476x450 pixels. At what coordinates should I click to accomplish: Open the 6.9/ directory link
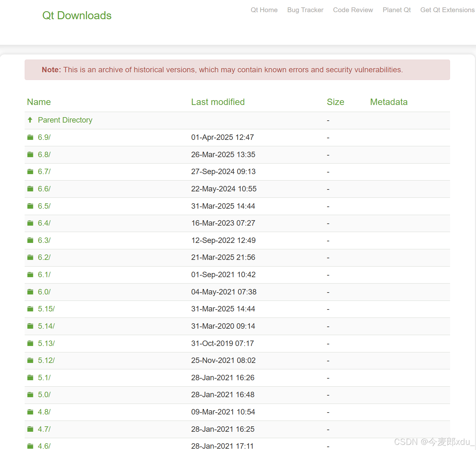pyautogui.click(x=44, y=137)
